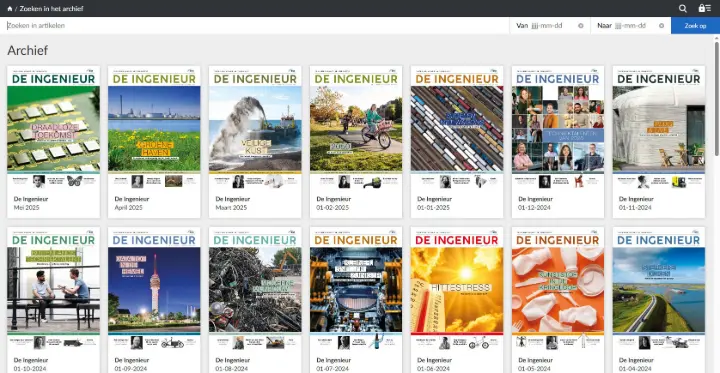Clear the Naar date field
Image resolution: width=720 pixels, height=373 pixels.
(x=661, y=26)
